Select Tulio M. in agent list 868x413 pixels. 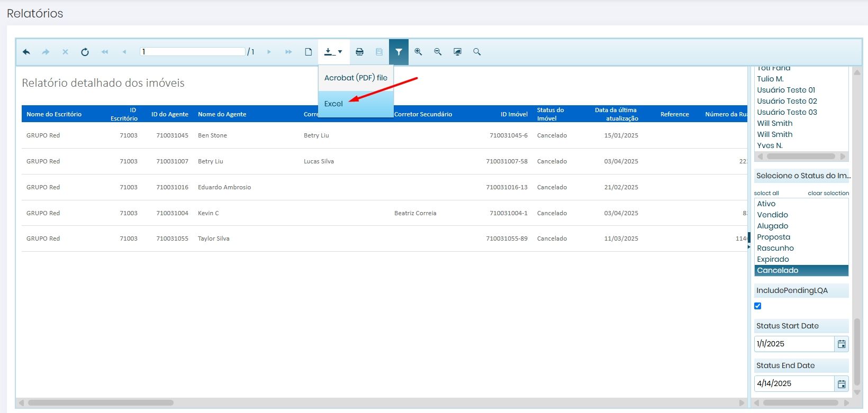pos(801,79)
